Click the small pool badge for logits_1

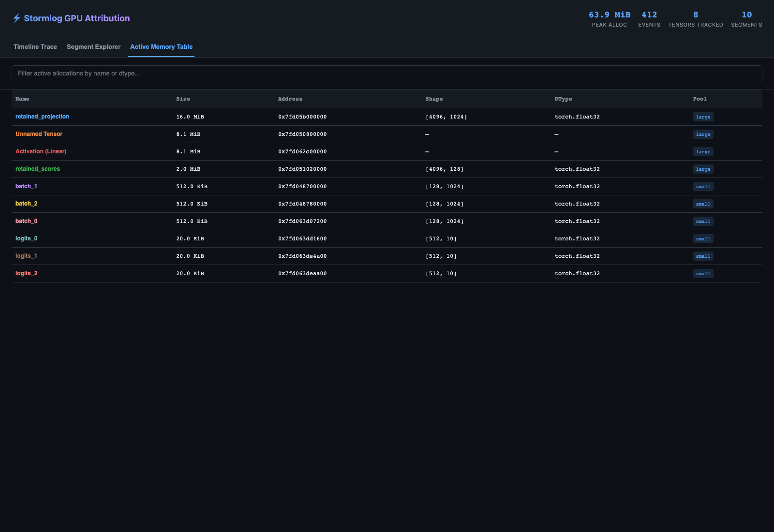pos(703,256)
